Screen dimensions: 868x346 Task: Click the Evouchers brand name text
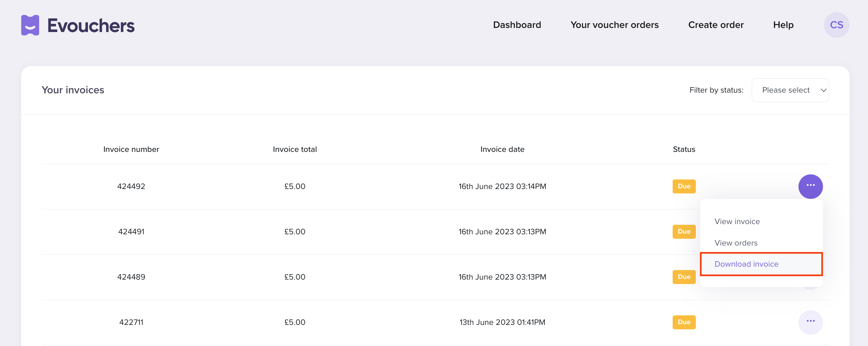tap(91, 26)
